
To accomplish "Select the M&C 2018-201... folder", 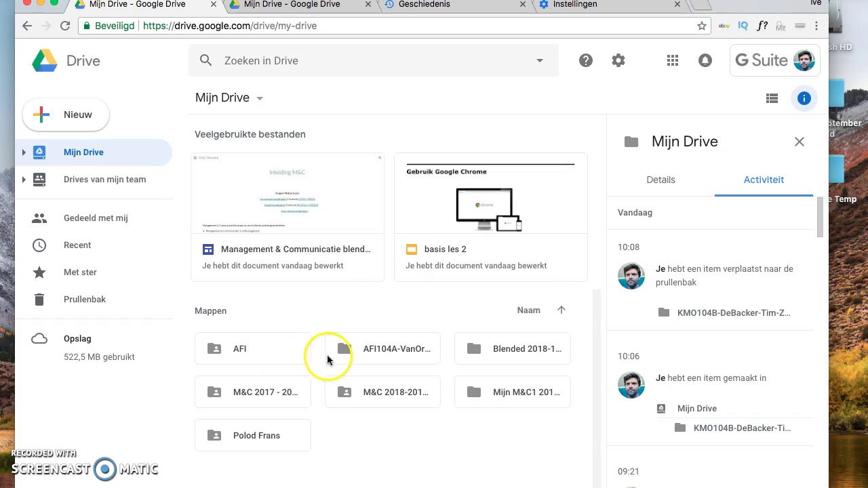I will coord(383,392).
